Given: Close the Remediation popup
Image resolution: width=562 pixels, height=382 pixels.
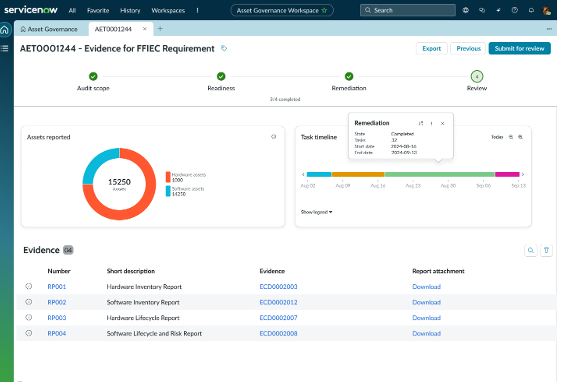Looking at the screenshot, I should (443, 123).
